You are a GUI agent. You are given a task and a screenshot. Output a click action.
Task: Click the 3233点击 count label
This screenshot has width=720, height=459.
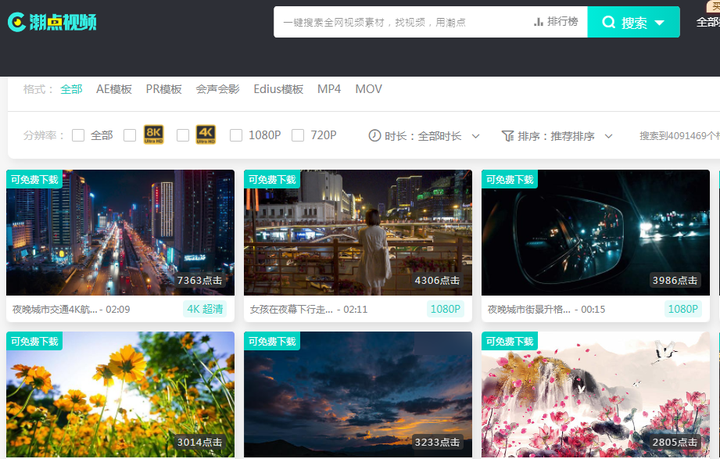(x=437, y=442)
